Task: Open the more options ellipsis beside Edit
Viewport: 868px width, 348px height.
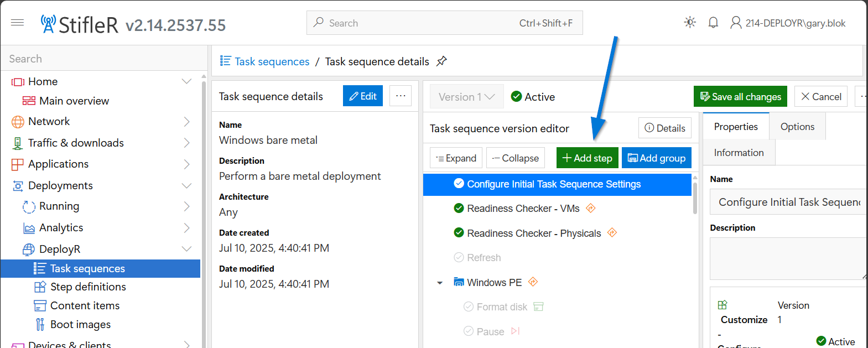Action: (401, 96)
